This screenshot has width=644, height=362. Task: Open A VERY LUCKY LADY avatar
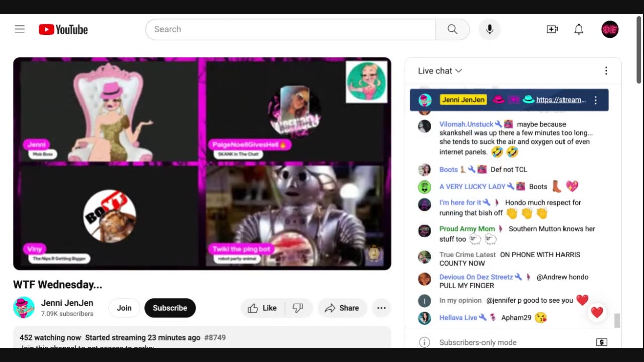click(425, 187)
